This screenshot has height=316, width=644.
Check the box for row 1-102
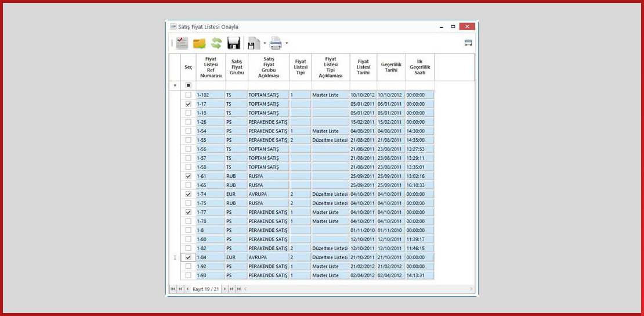point(188,95)
